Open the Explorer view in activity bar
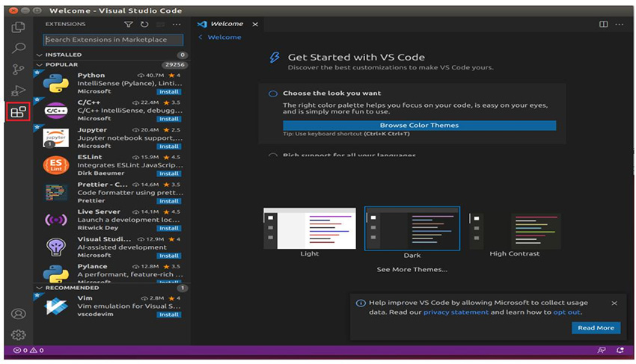This screenshot has width=636, height=364. click(18, 27)
